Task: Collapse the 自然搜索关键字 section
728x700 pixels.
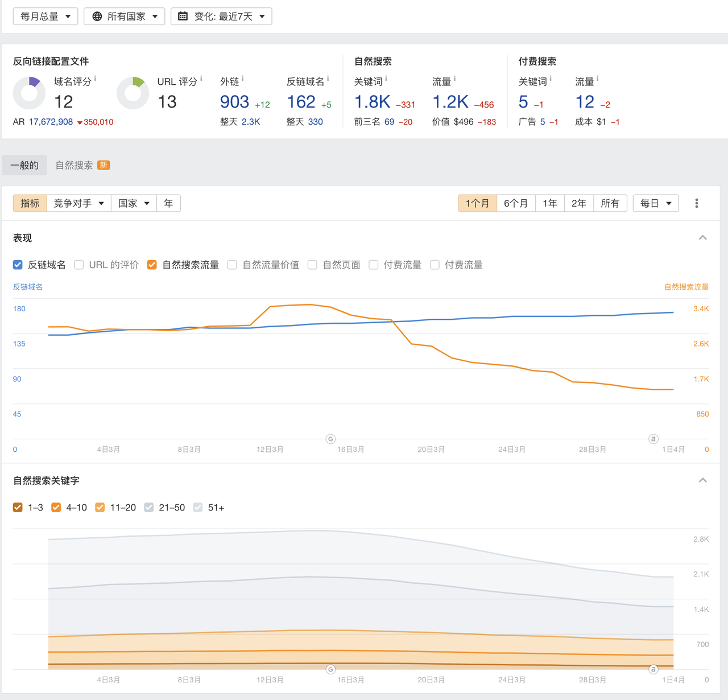Action: tap(703, 480)
